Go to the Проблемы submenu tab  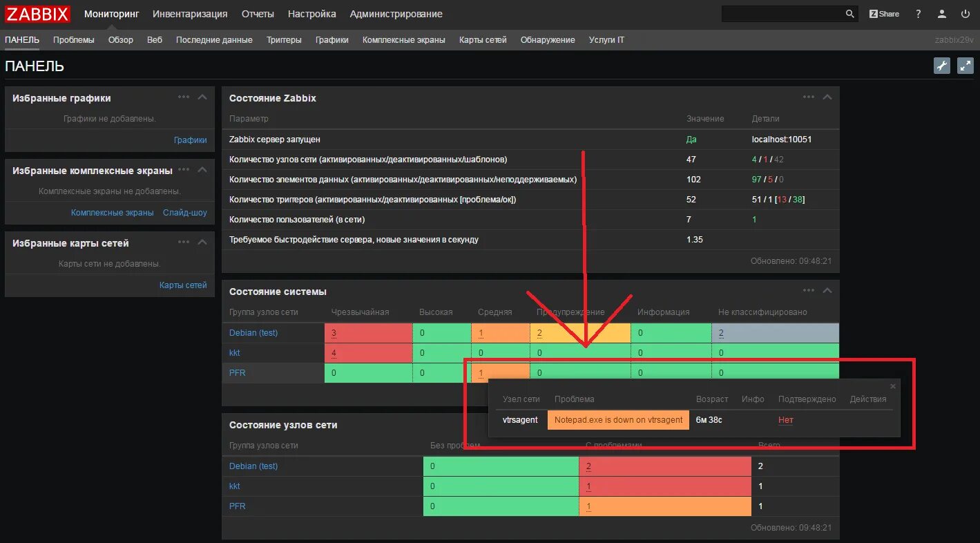click(x=74, y=40)
